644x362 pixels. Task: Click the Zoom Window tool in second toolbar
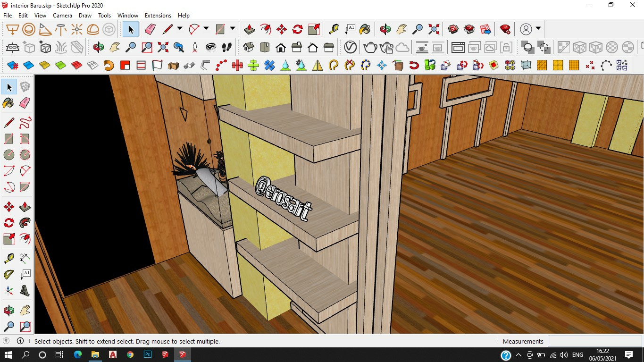(x=147, y=47)
